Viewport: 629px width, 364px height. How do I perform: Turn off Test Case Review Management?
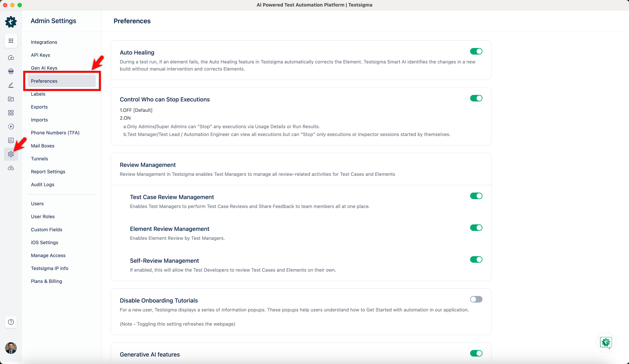(476, 196)
